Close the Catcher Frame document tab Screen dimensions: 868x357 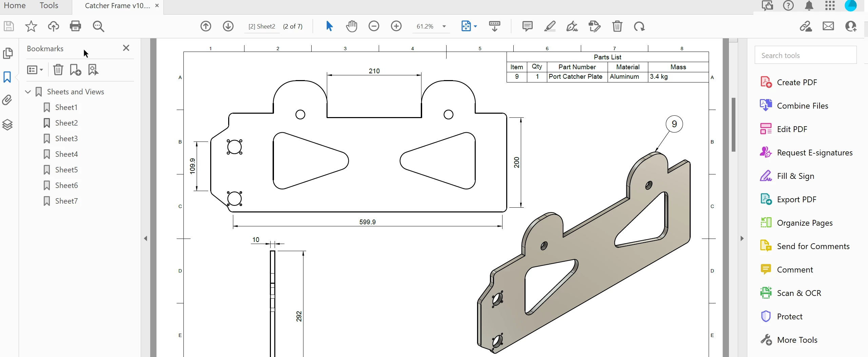click(157, 5)
